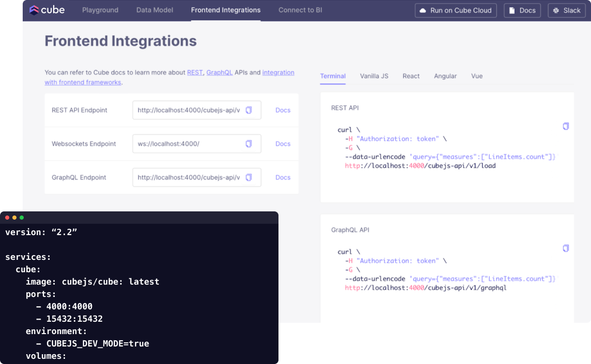Go to Connect to BI tab
The width and height of the screenshot is (591, 364).
300,10
